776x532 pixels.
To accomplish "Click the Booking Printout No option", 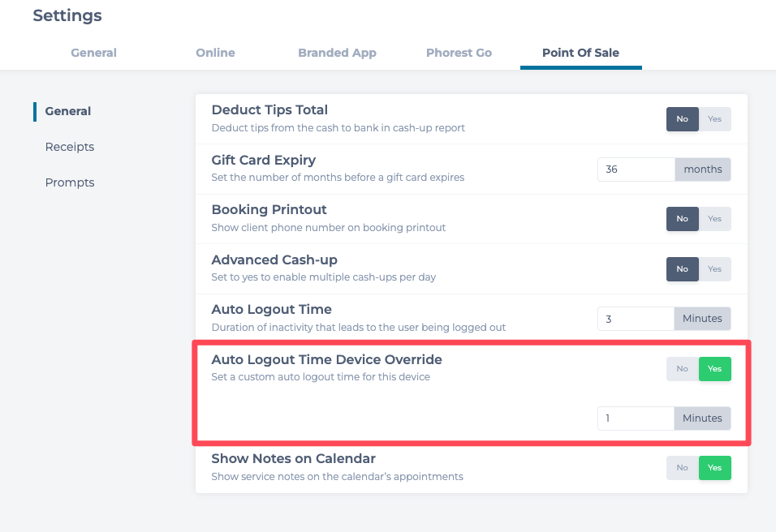I will 682,219.
